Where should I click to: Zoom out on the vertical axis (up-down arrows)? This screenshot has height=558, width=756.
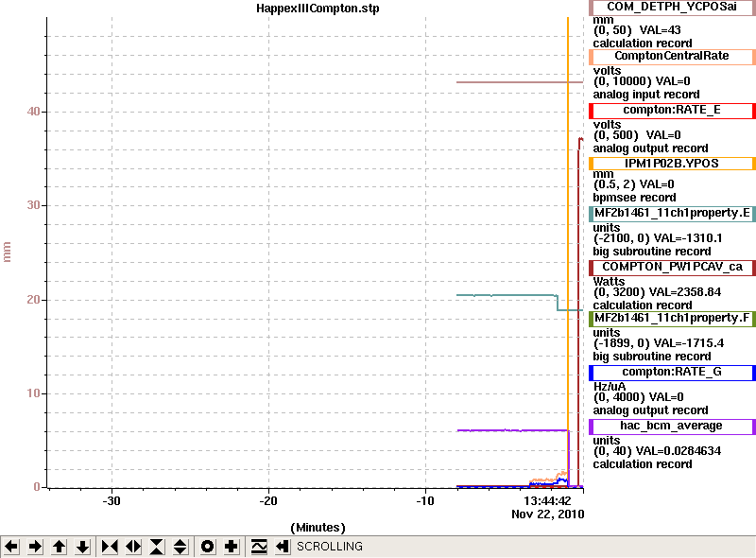pos(180,547)
